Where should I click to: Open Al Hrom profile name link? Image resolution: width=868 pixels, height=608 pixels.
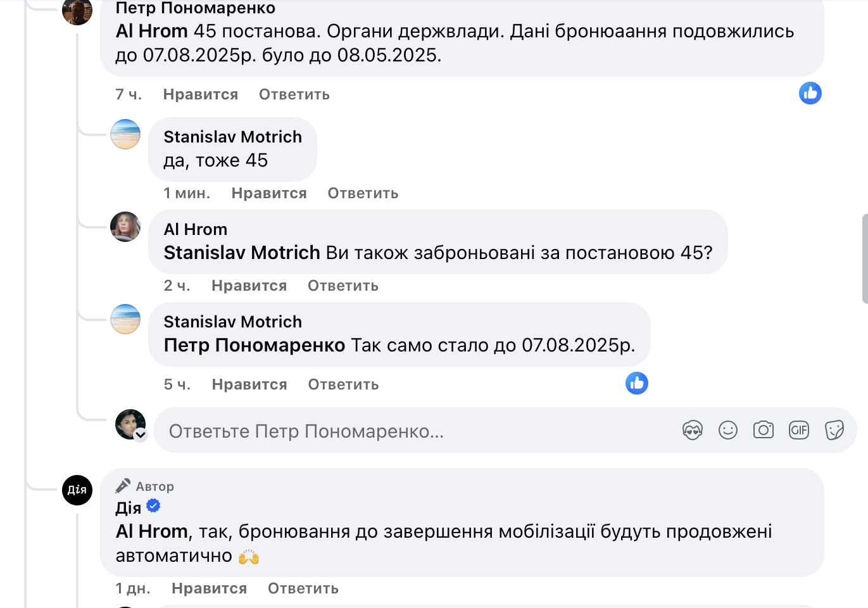point(195,229)
